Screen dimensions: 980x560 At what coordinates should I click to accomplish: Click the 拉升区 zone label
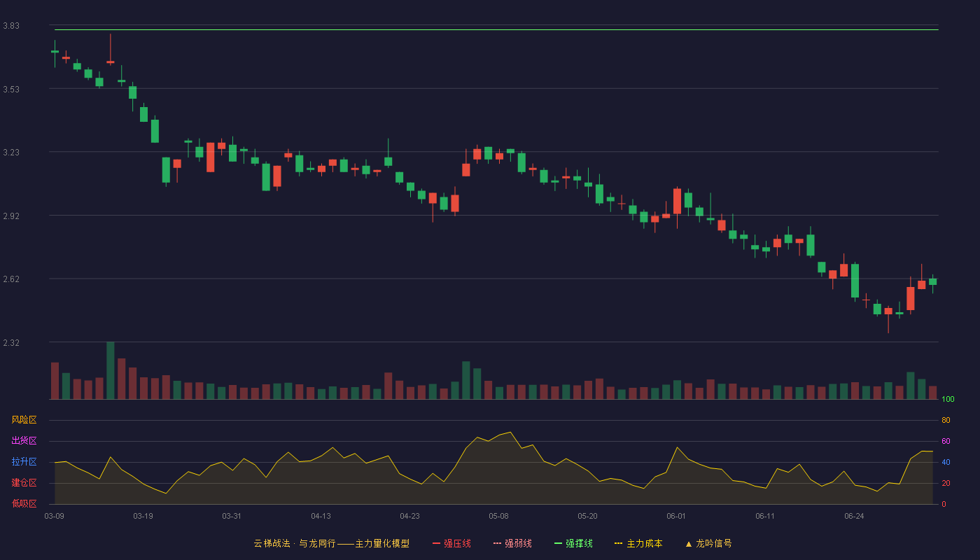pyautogui.click(x=24, y=462)
